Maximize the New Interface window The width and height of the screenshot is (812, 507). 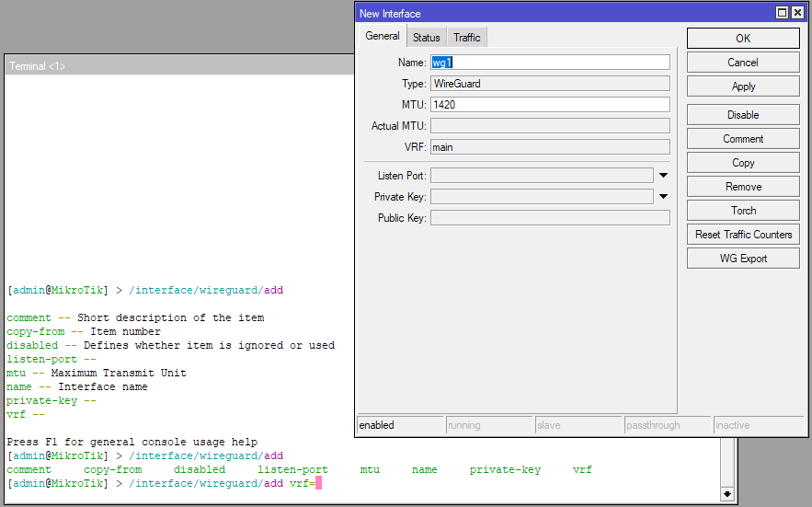[782, 13]
